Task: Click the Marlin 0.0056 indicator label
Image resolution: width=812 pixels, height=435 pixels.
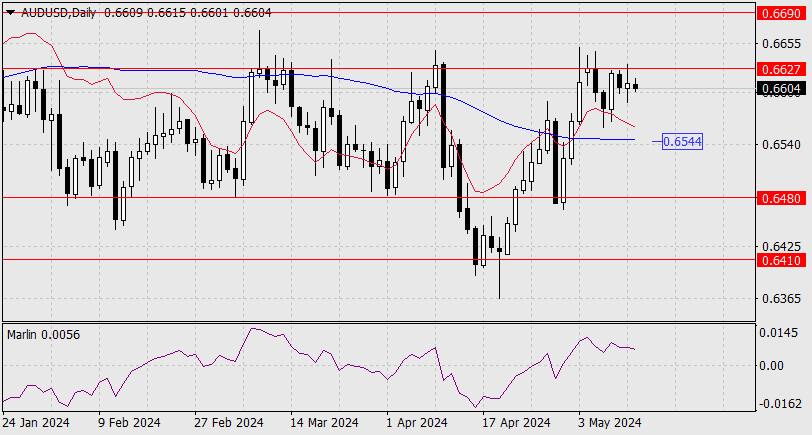Action: click(44, 335)
